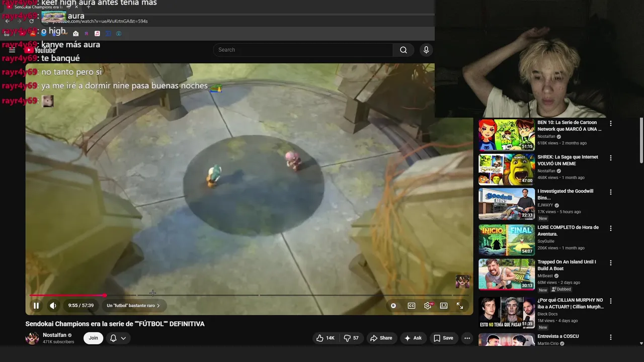644x362 pixels.
Task: Go back in browser
Action: tap(7, 21)
